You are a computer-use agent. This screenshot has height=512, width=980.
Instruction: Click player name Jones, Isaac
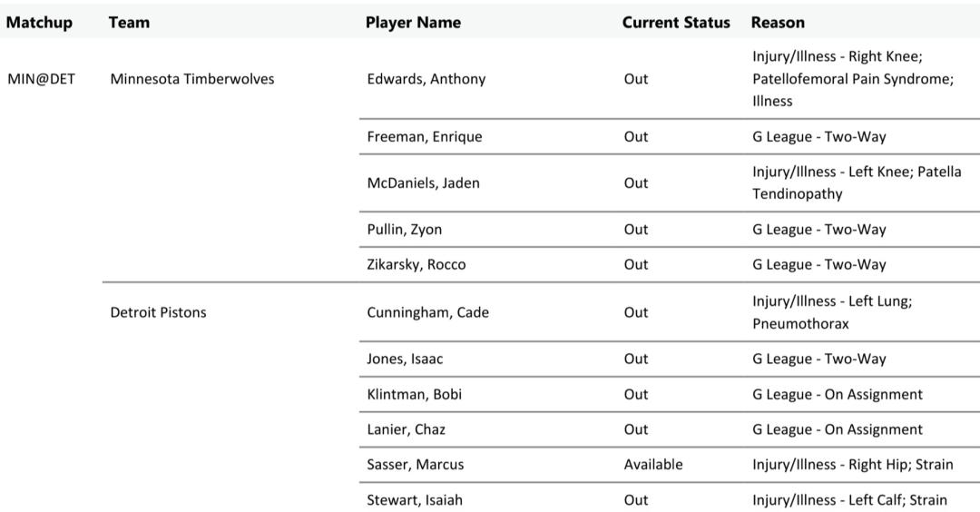405,359
